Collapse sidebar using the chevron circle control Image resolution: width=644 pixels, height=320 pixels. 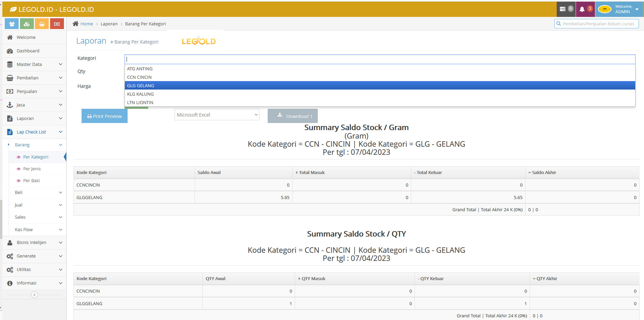[34, 294]
